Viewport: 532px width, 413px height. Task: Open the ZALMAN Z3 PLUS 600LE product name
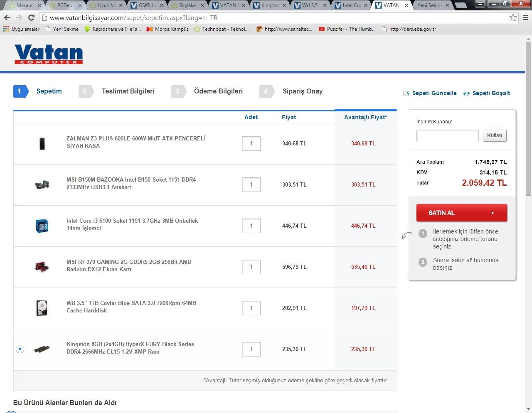(x=136, y=142)
